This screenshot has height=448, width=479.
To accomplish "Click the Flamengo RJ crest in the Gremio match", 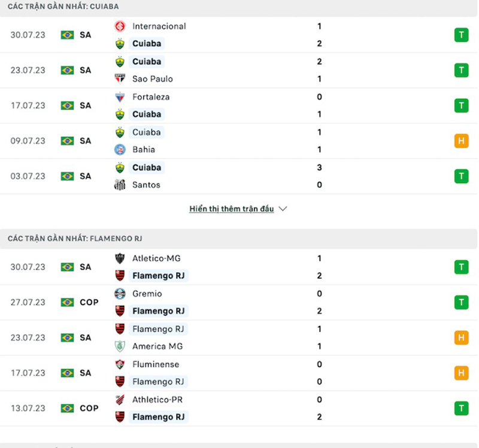I will coord(119,311).
